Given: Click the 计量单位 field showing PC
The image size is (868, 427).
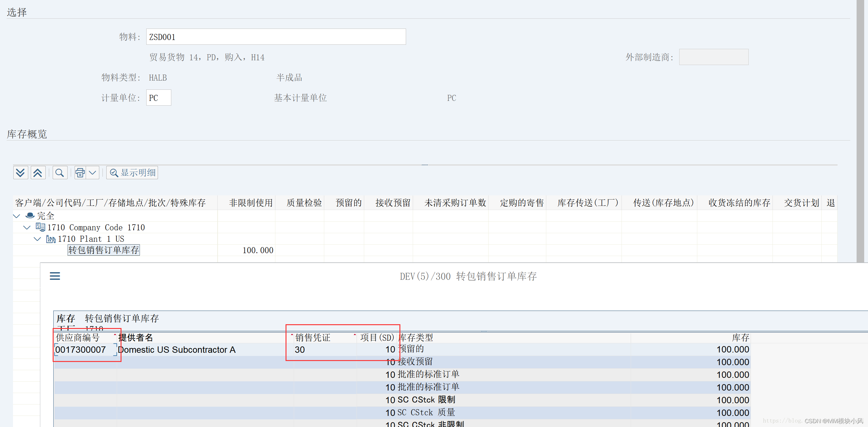Looking at the screenshot, I should pos(158,97).
